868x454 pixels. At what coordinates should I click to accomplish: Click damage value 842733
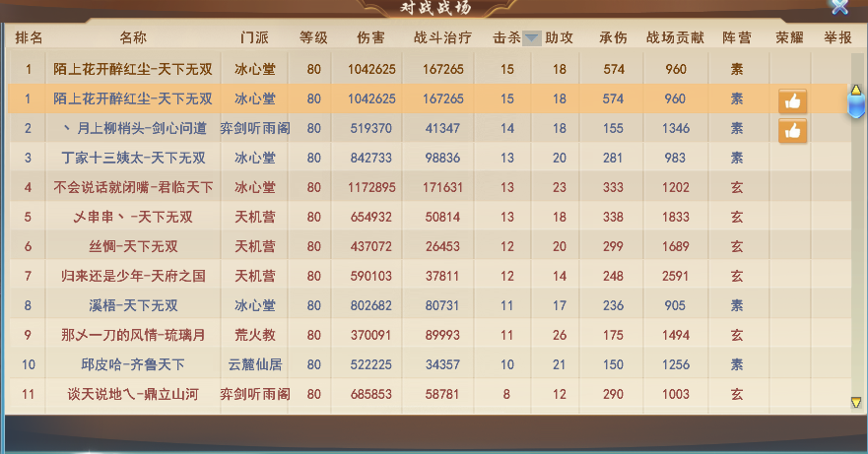tap(371, 158)
